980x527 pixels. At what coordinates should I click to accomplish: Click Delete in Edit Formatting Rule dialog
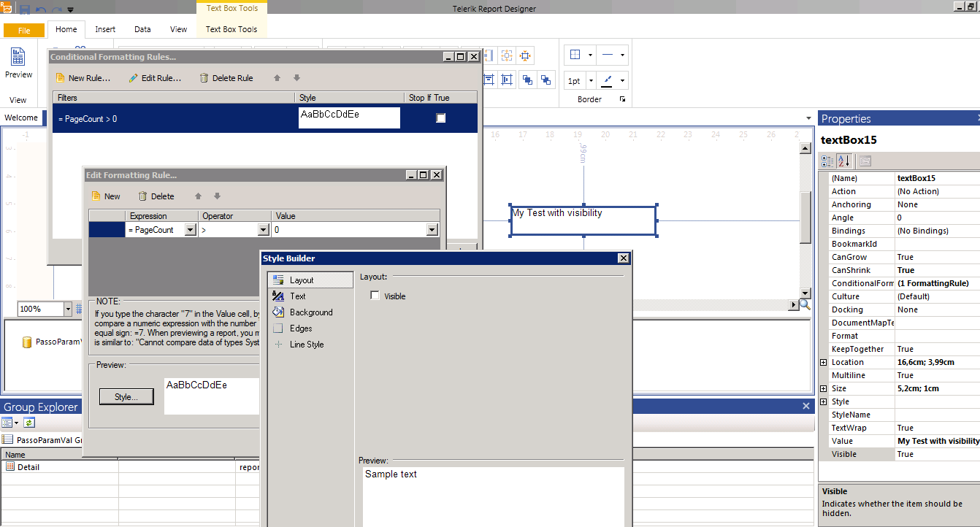[x=156, y=196]
